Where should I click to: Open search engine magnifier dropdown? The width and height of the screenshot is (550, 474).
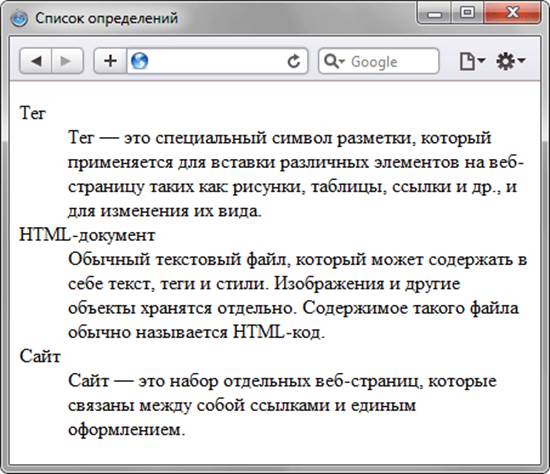coord(334,61)
